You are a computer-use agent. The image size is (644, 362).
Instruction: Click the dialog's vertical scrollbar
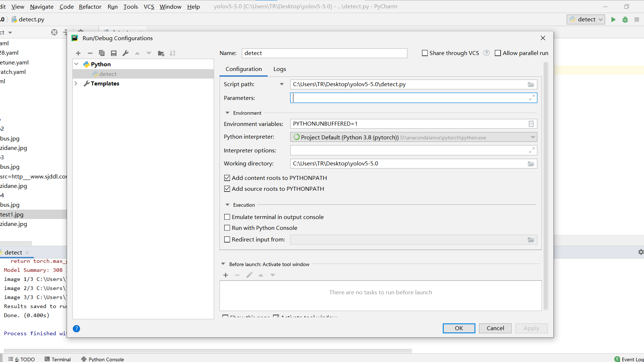click(x=546, y=186)
